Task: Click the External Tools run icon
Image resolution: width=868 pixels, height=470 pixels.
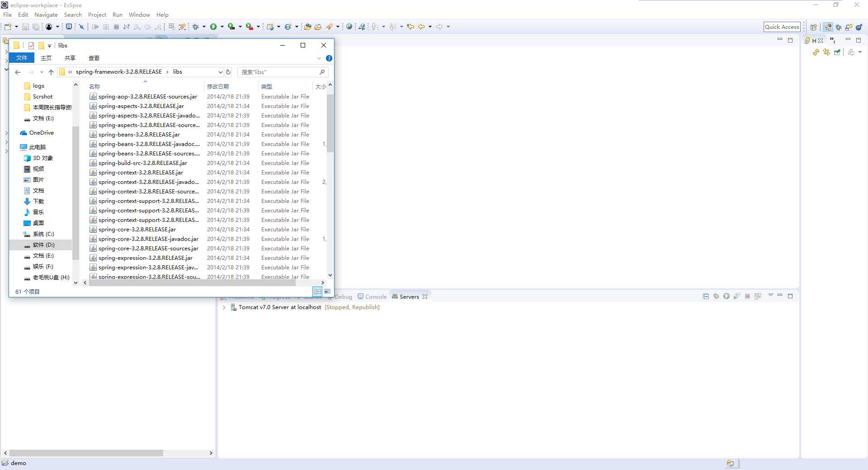Action: coord(249,27)
